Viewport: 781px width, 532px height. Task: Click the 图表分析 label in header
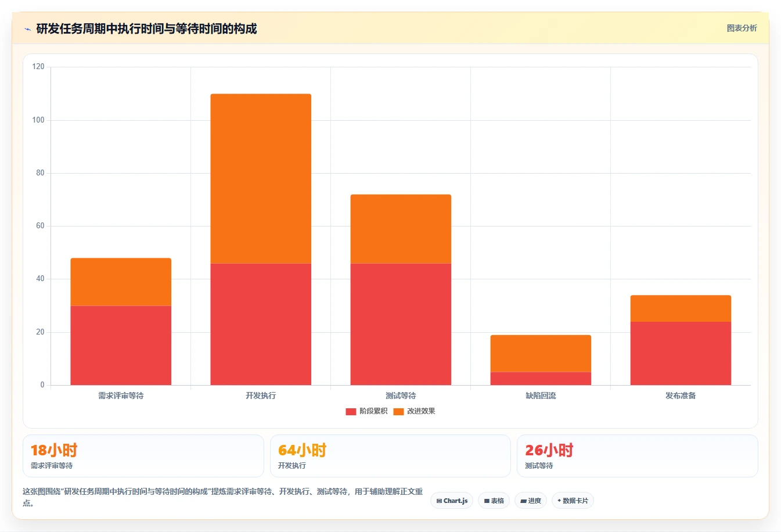[x=742, y=28]
